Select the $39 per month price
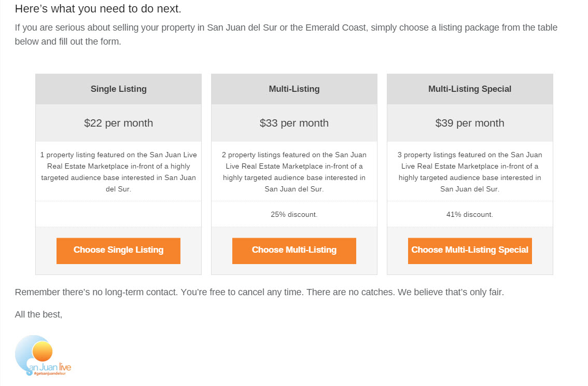The width and height of the screenshot is (588, 386). (x=470, y=123)
